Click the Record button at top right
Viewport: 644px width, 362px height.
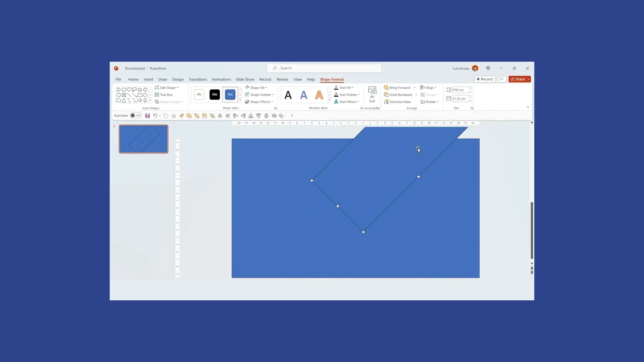coord(485,79)
